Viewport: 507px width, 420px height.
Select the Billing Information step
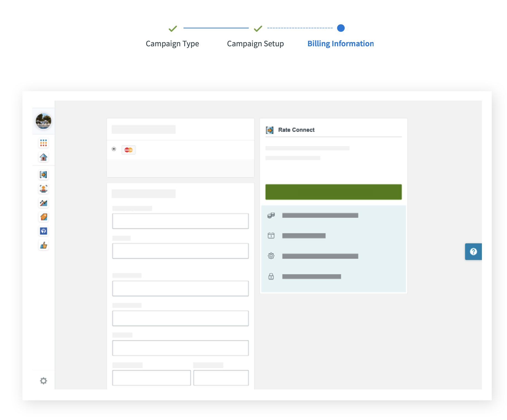point(340,44)
